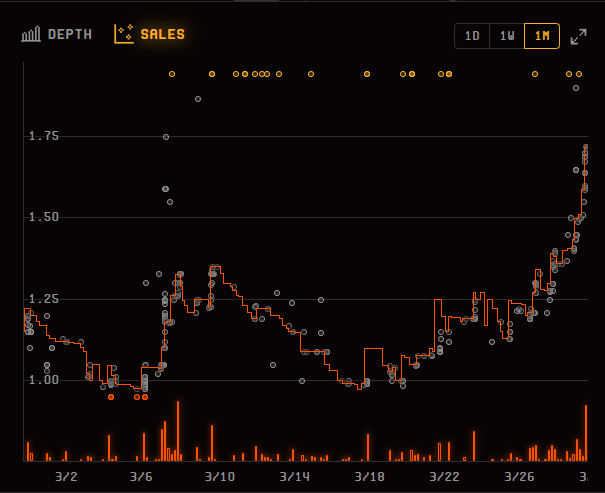This screenshot has height=493, width=605.
Task: Click the 3/2 date axis label
Action: pyautogui.click(x=66, y=477)
